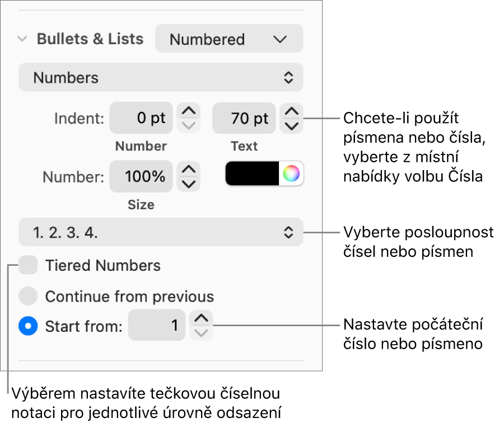Image resolution: width=504 pixels, height=423 pixels.
Task: Click the text indent 70 pt field
Action: (x=244, y=118)
